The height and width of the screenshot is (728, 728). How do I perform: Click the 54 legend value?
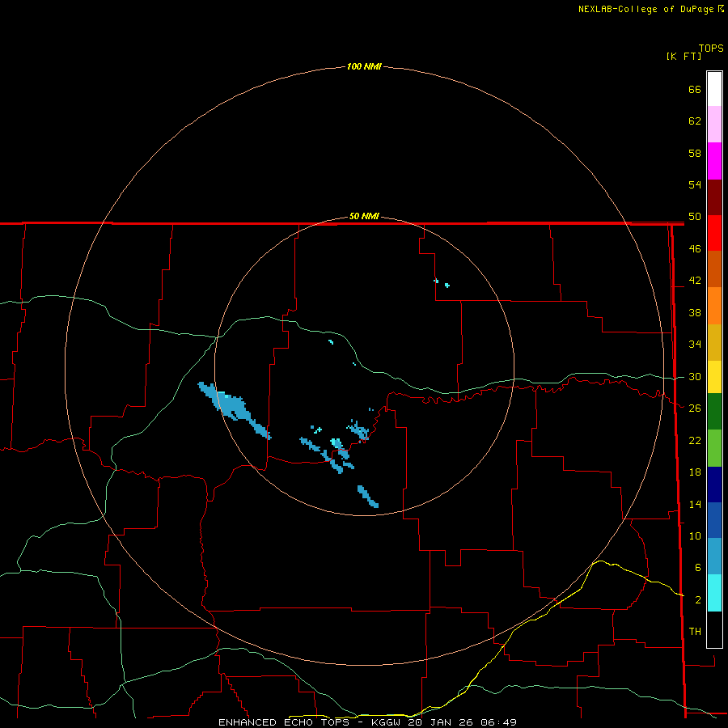tap(695, 184)
